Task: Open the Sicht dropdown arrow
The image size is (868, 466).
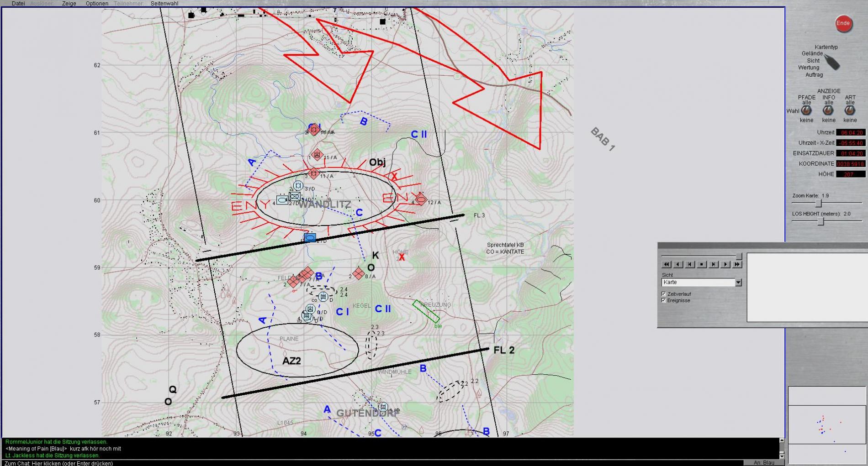Action: (x=738, y=283)
